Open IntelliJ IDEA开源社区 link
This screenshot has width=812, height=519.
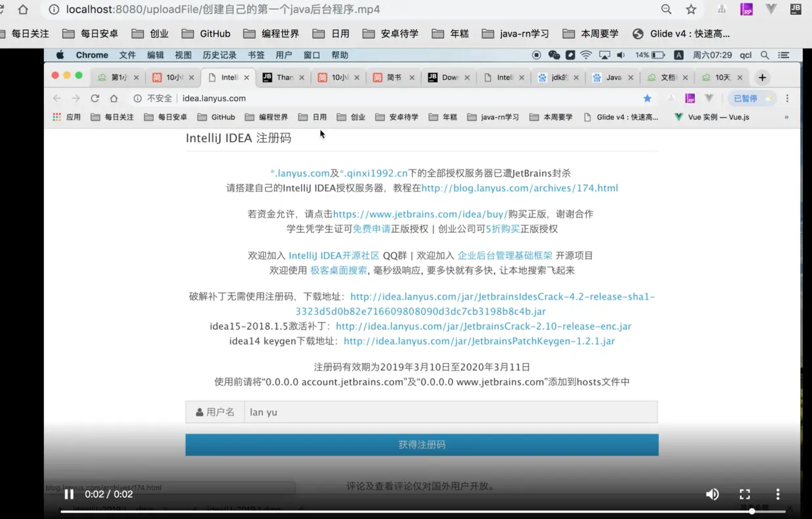click(334, 256)
